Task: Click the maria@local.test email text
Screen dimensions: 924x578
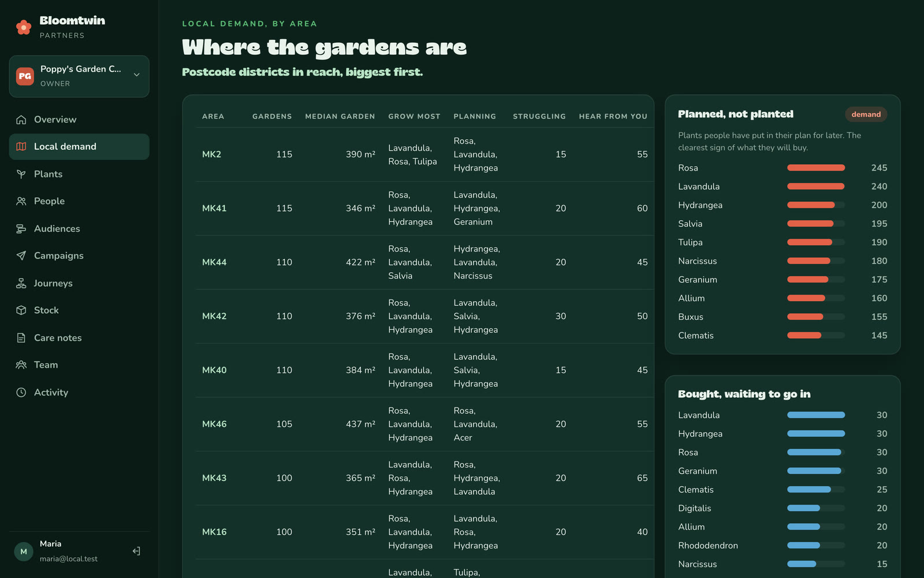Action: [69, 559]
